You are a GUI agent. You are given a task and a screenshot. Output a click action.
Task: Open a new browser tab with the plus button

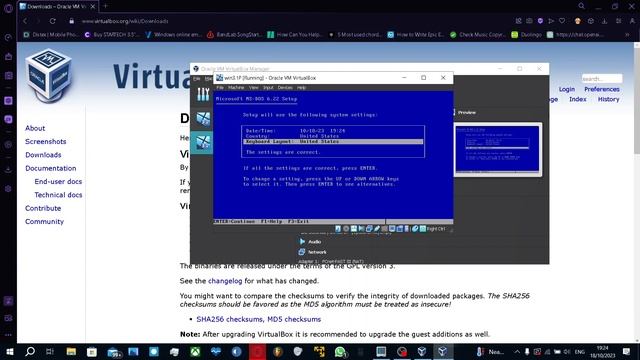[105, 6]
